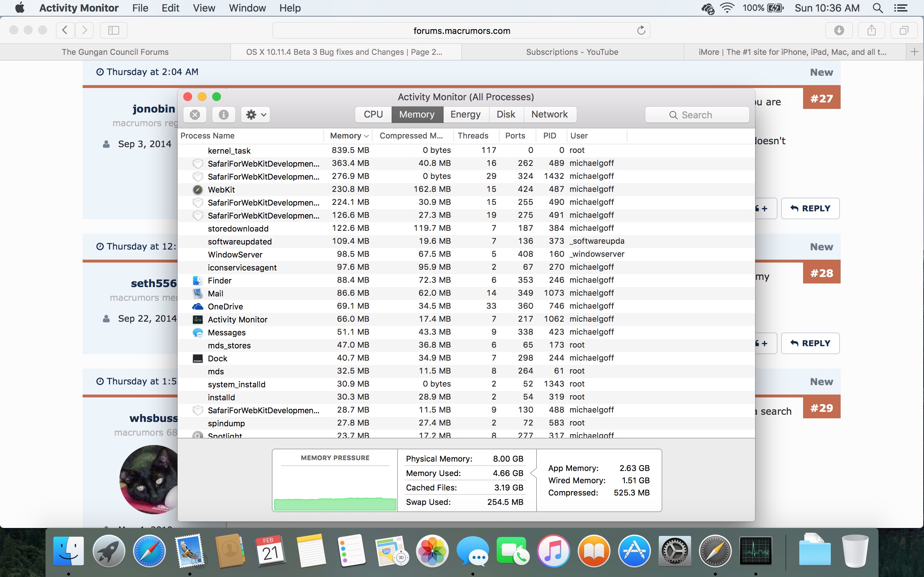Image resolution: width=924 pixels, height=577 pixels.
Task: Click the Safari share icon
Action: [x=871, y=31]
